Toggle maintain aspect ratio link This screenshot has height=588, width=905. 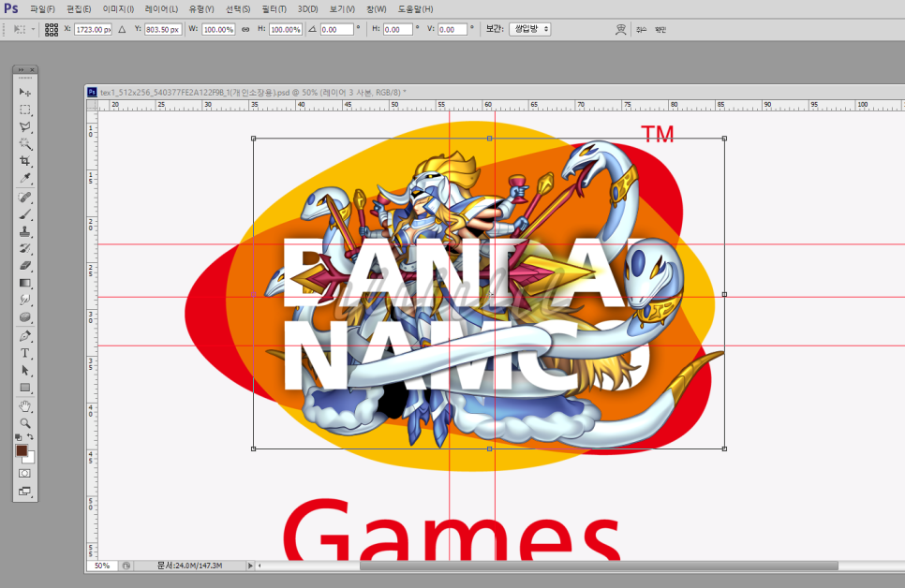click(x=245, y=29)
